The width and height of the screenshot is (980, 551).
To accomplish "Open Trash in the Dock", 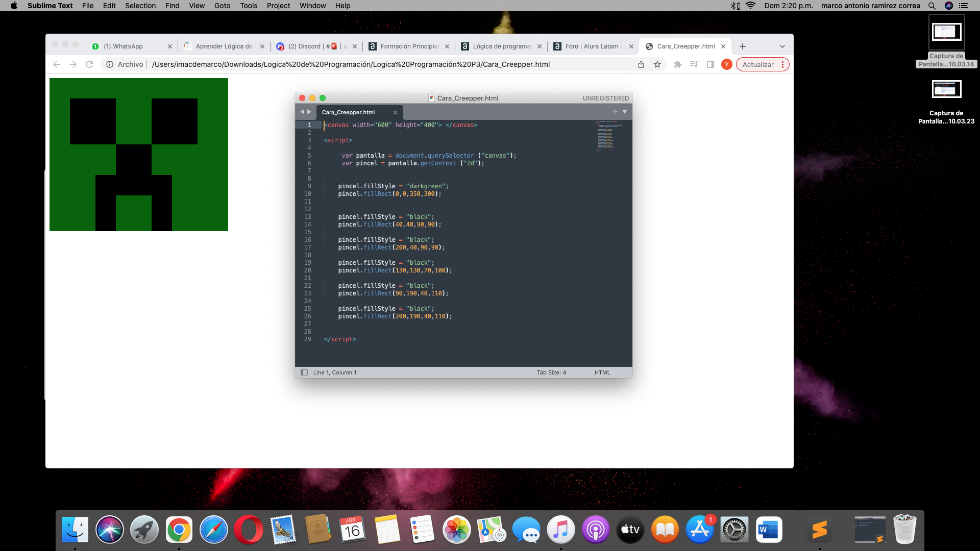I will point(905,530).
